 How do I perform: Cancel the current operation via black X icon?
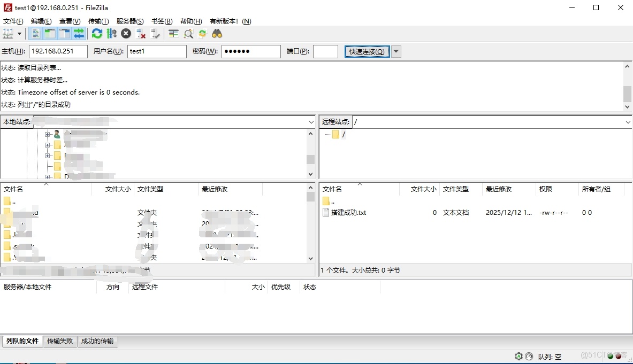click(x=125, y=33)
